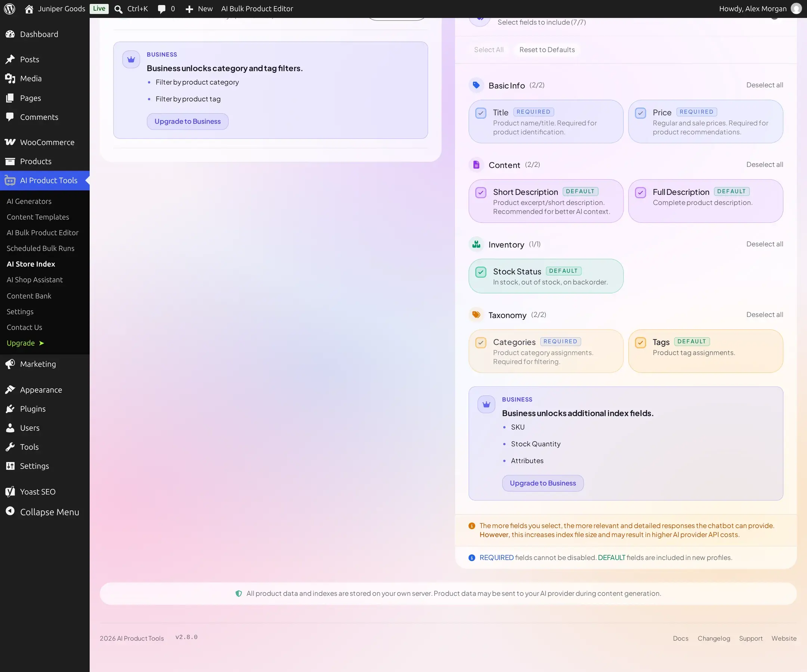
Task: Click the required Title checkbox
Action: 481,113
